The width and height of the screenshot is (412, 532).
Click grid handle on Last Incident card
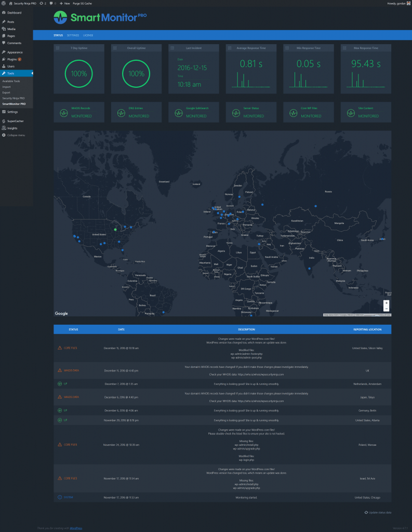[172, 48]
